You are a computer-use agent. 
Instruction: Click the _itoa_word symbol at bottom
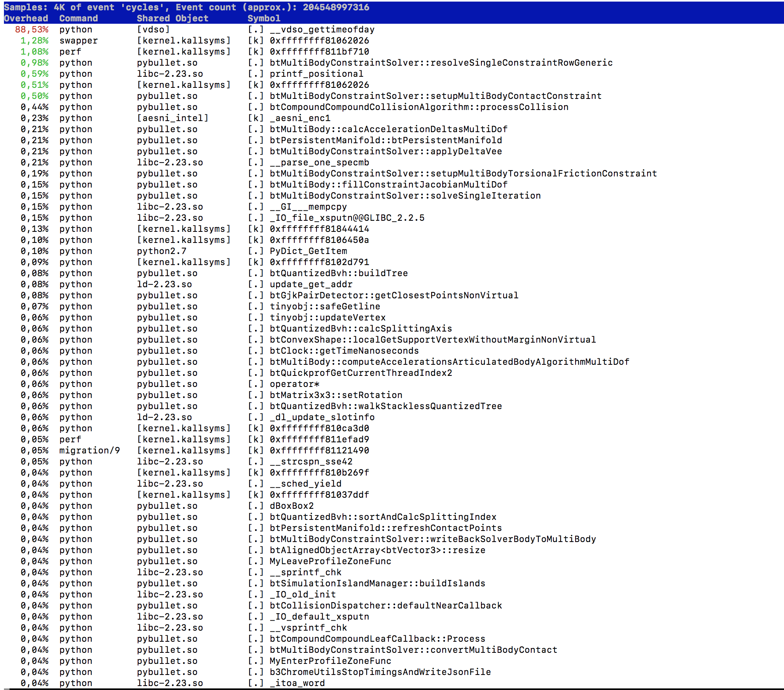tap(297, 683)
